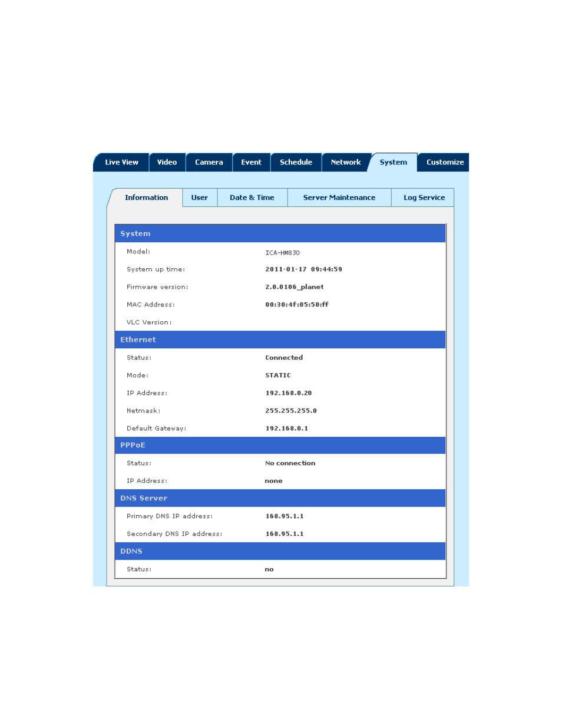The width and height of the screenshot is (562, 728).
Task: Click the DDNS section header
Action: tap(280, 551)
